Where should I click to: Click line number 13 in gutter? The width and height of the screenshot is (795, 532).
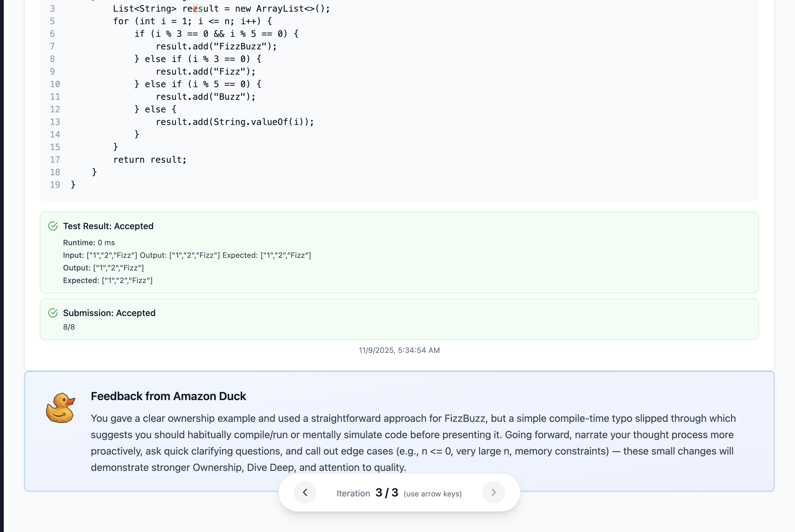[55, 122]
